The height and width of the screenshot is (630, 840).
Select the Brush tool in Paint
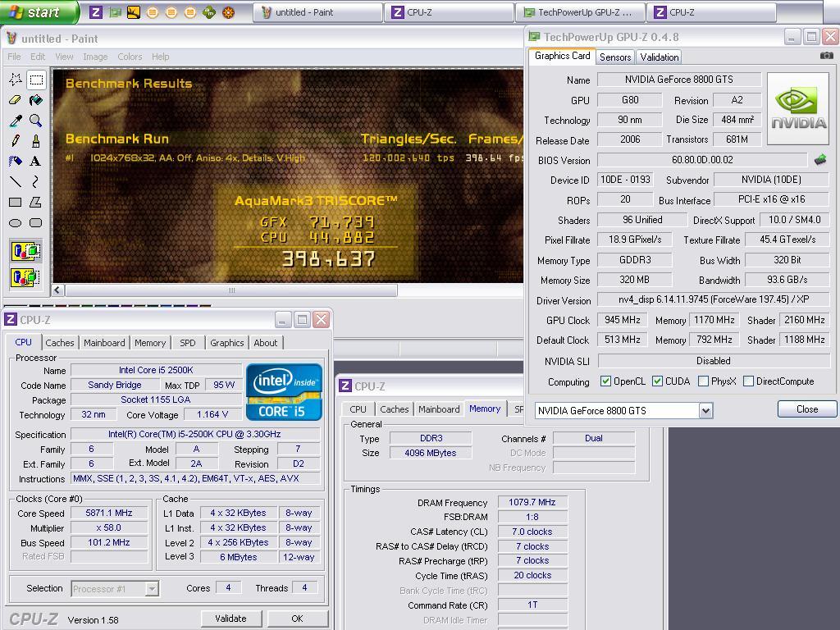(x=36, y=141)
